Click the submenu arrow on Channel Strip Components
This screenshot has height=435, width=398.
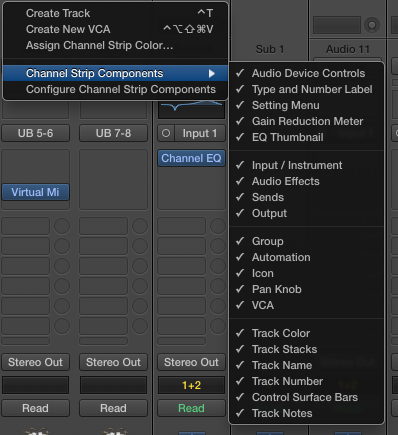(211, 73)
